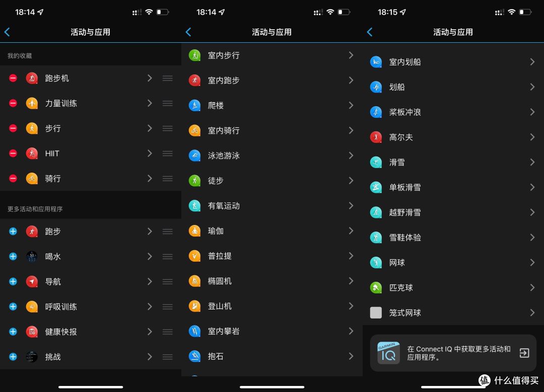544x392 pixels.
Task: Tap the 呼吸训练 breathing icon
Action: click(32, 307)
